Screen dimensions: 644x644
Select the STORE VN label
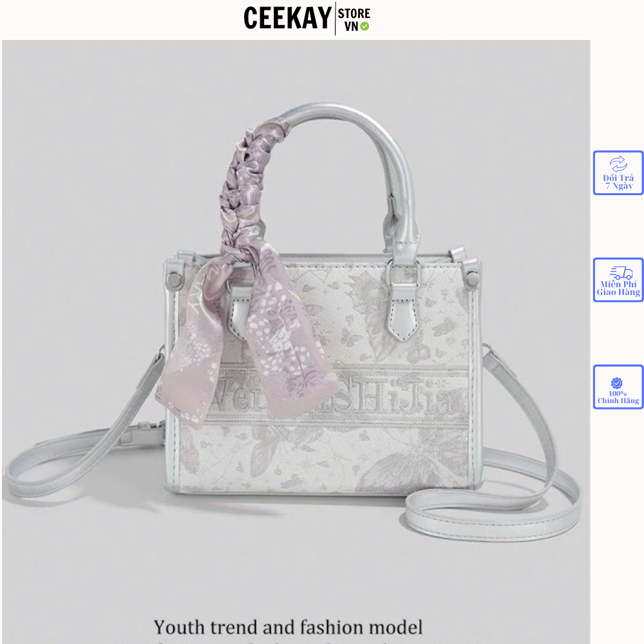[x=354, y=19]
